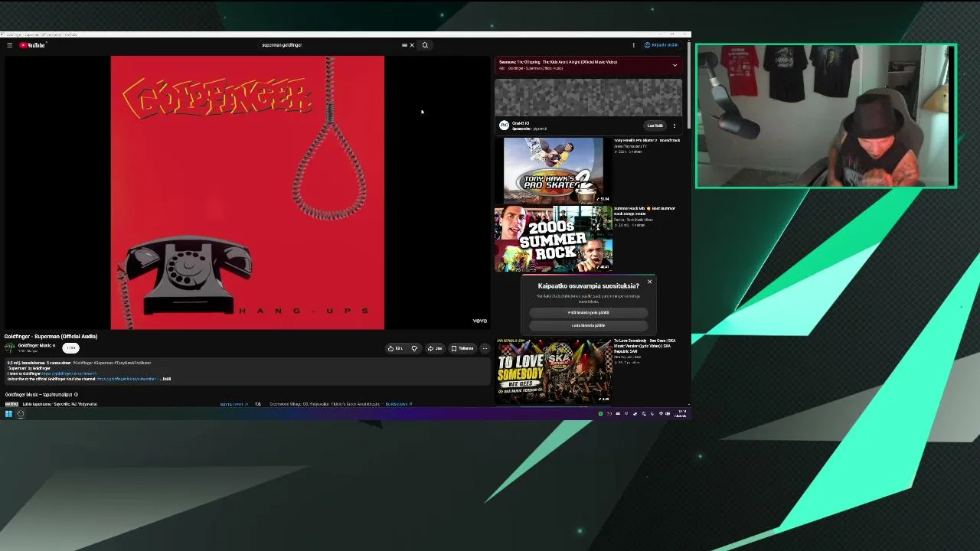Clear the search query with X
This screenshot has width=980, height=551.
tap(412, 45)
